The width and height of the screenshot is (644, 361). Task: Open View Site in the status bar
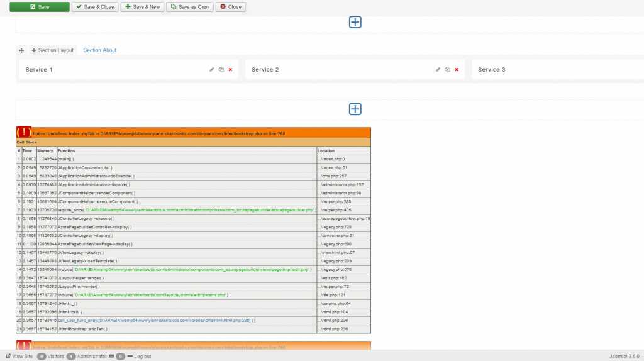[x=19, y=357]
